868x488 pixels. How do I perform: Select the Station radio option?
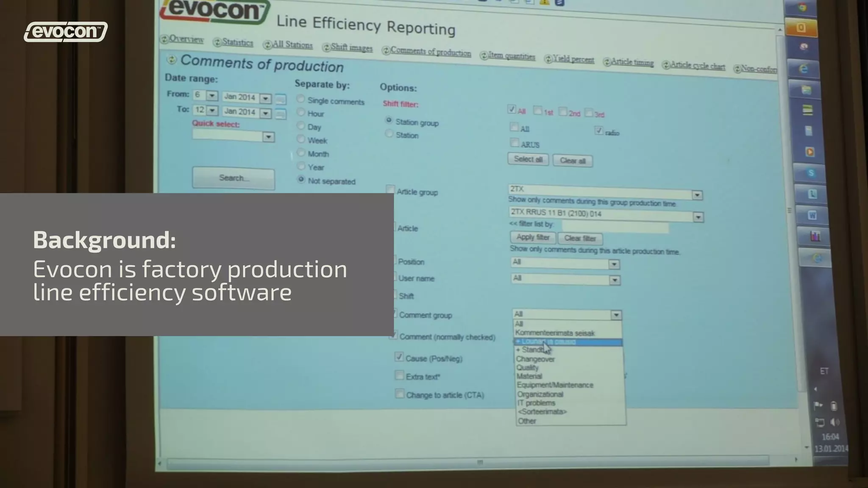pyautogui.click(x=389, y=134)
